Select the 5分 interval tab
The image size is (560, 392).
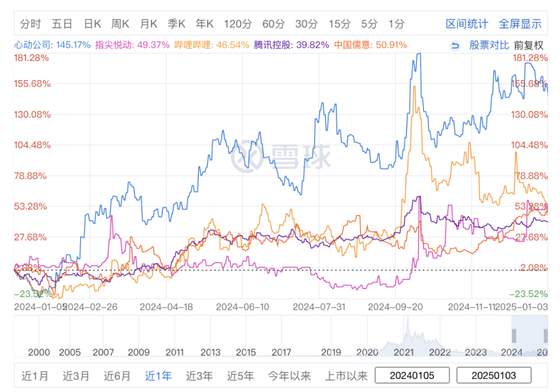click(369, 24)
